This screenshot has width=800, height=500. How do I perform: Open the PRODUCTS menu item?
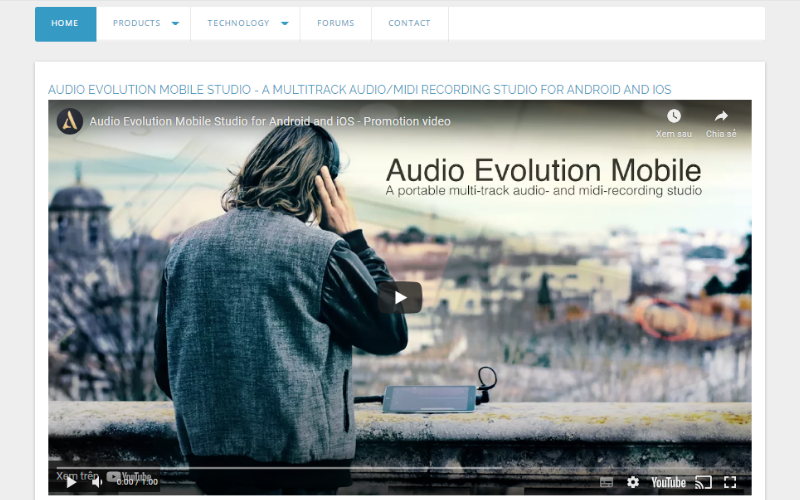pos(137,23)
